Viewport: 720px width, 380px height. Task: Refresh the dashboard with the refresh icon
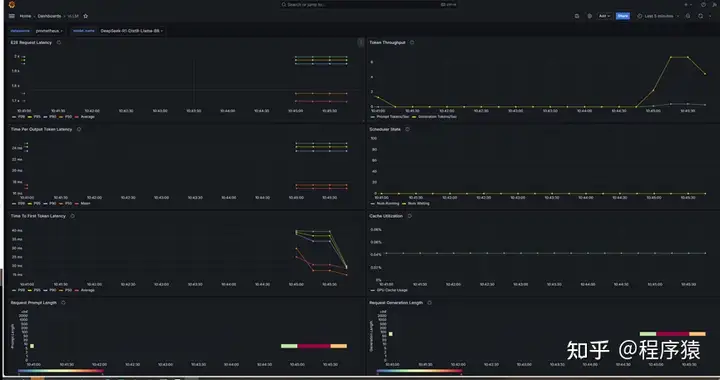tap(701, 16)
